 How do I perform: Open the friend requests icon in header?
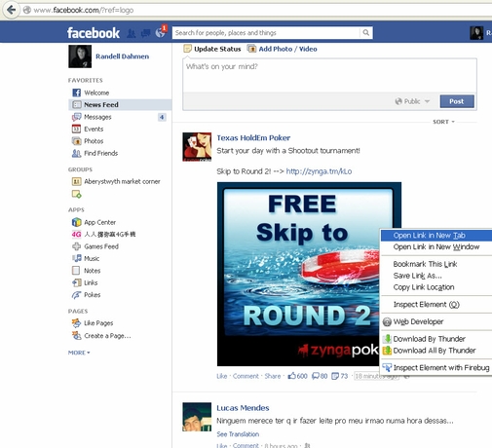pos(132,33)
